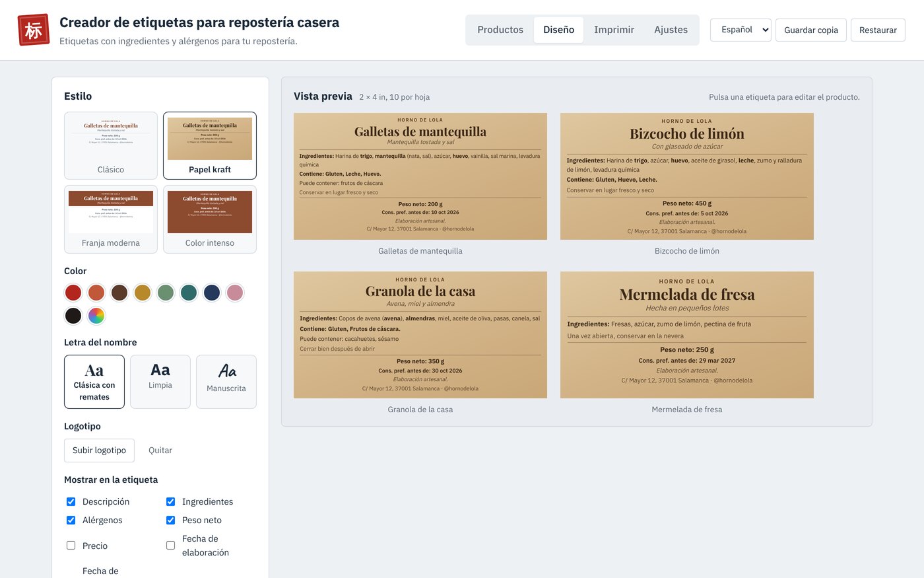Open the Mermelada de fresa label preview
924x578 pixels.
687,335
